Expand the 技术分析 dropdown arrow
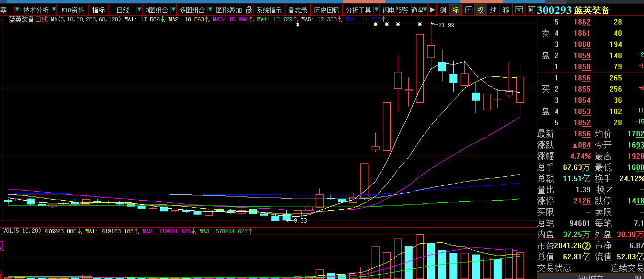Image resolution: width=644 pixels, height=279 pixels. tap(54, 10)
